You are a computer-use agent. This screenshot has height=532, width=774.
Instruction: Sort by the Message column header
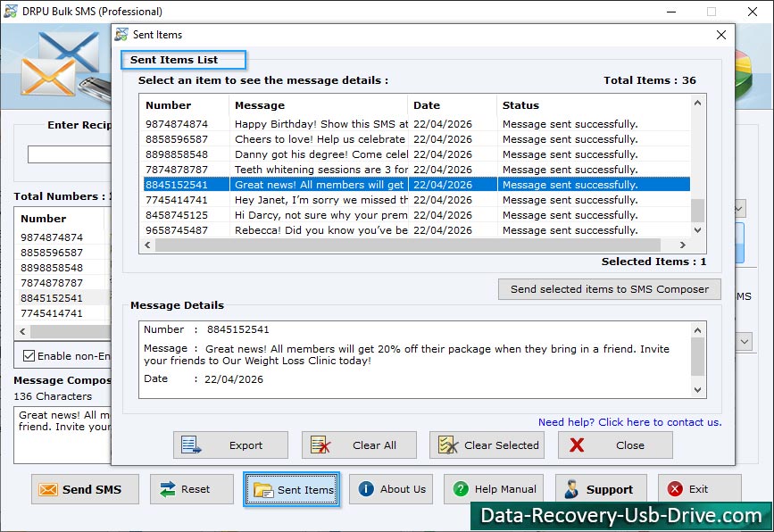[x=319, y=105]
